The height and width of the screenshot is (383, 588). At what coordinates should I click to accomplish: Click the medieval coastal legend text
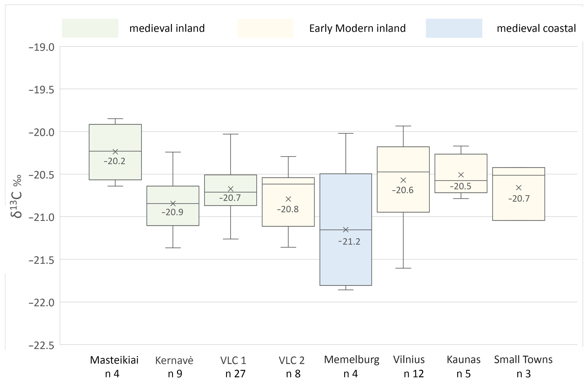click(536, 28)
